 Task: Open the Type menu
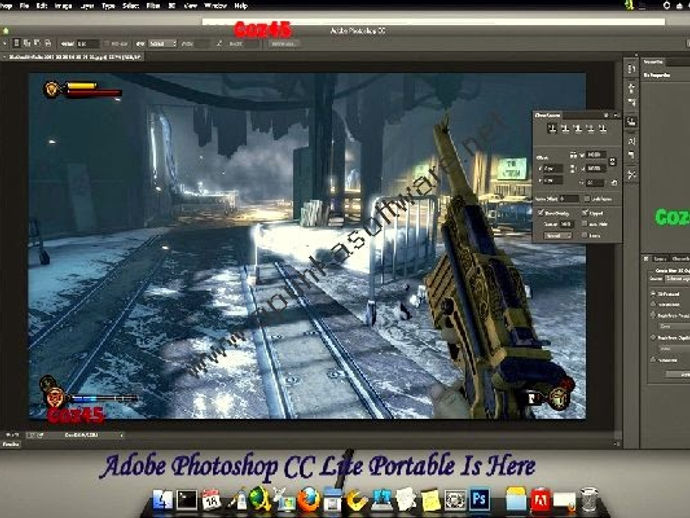[x=108, y=6]
